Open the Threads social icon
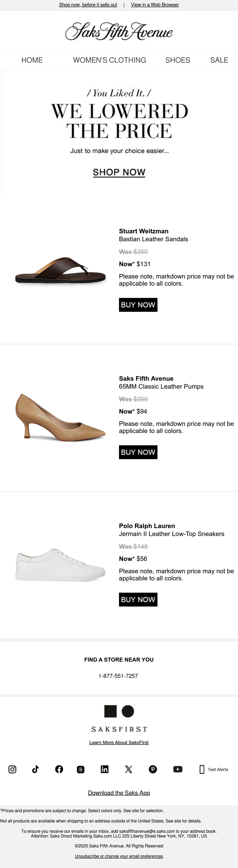Screen dimensions: 238x868 pos(81,770)
